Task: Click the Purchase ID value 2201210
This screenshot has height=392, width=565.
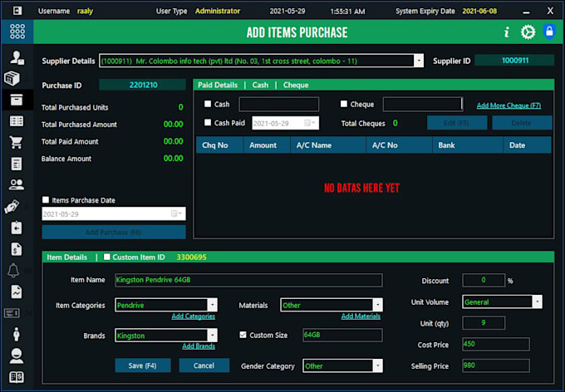Action: pyautogui.click(x=143, y=85)
